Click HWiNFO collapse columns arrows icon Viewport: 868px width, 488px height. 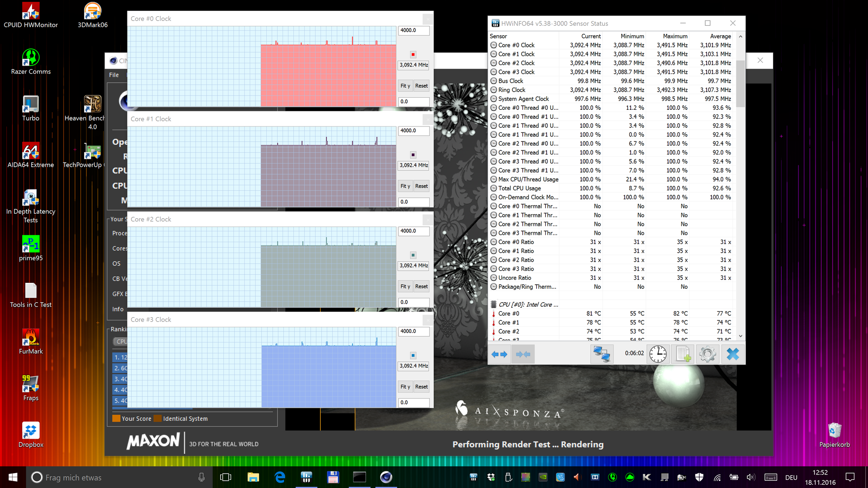[523, 354]
